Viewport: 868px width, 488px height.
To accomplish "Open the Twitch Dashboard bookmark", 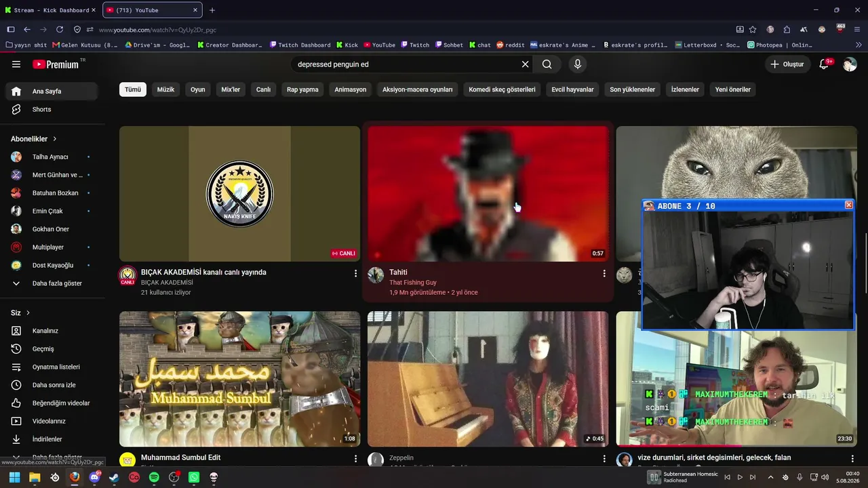I will click(300, 45).
